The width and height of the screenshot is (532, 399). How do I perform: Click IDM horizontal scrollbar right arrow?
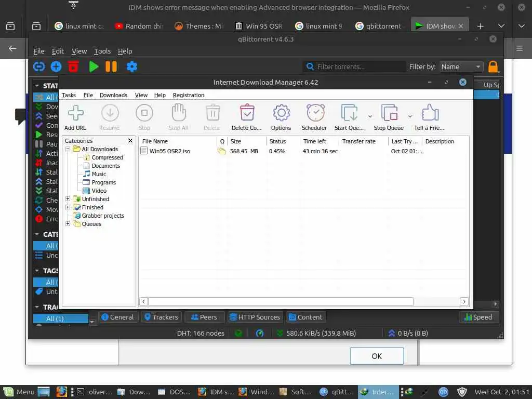[x=464, y=301]
